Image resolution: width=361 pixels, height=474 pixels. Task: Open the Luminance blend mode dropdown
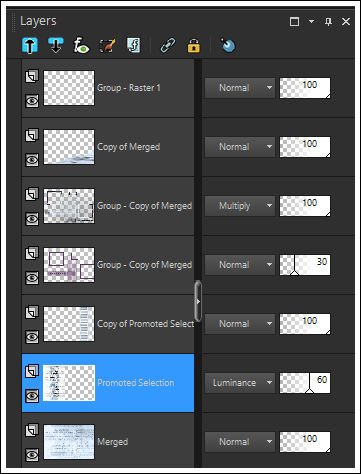click(240, 383)
